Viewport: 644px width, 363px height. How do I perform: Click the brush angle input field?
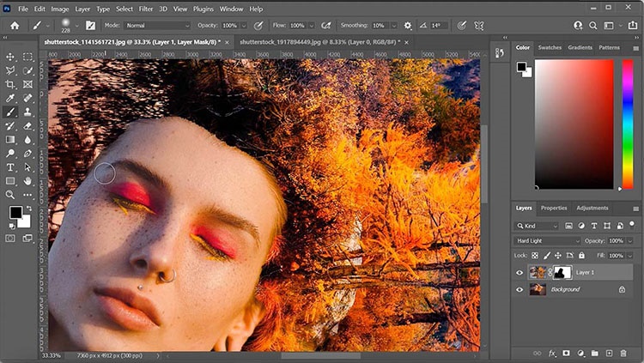[439, 26]
